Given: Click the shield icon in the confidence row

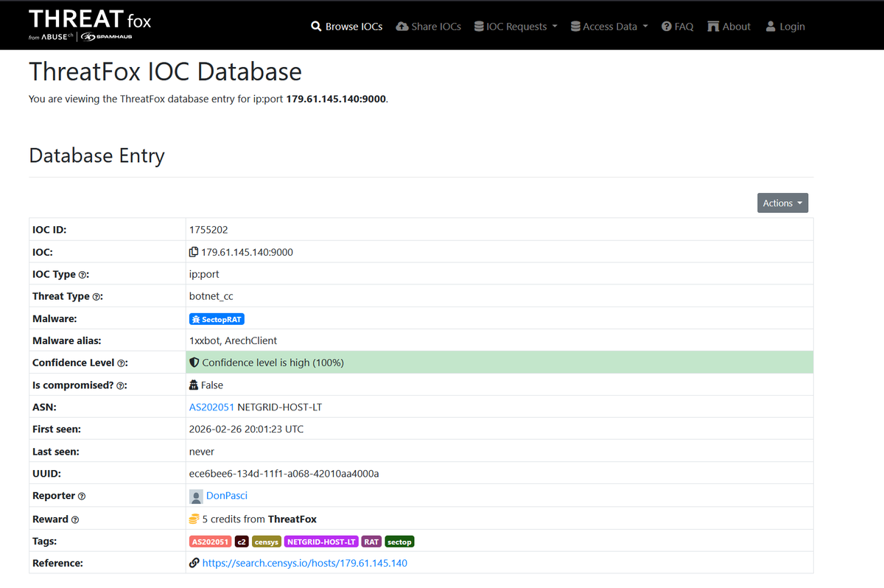Looking at the screenshot, I should [x=194, y=363].
